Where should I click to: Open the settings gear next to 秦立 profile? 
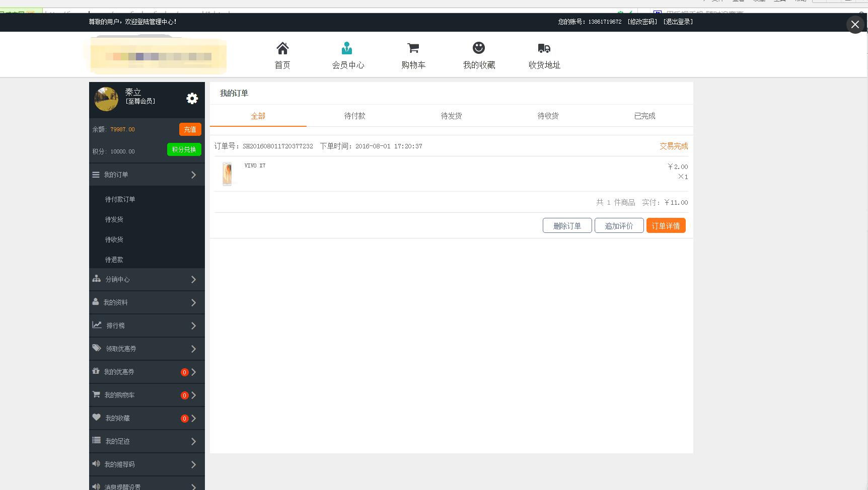[x=192, y=99]
